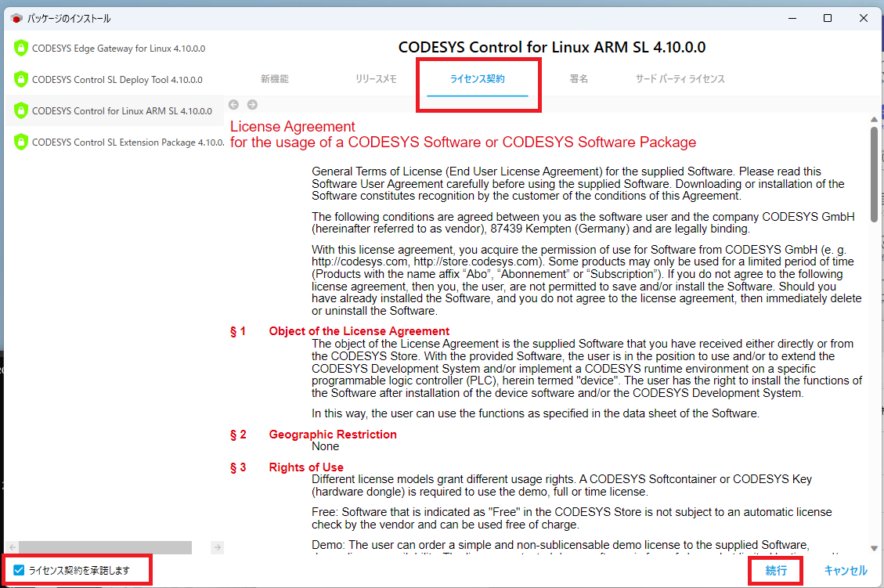884x588 pixels.
Task: Toggle the ライセンス契約を承諾します checkbox
Action: click(20, 570)
